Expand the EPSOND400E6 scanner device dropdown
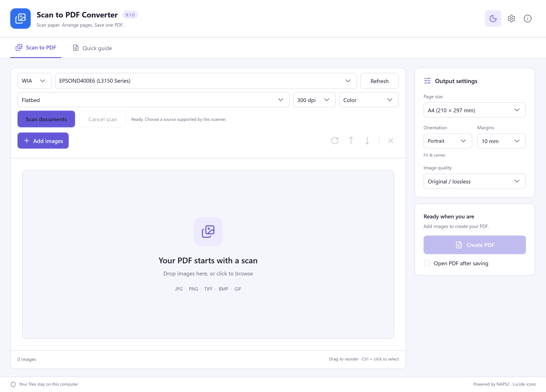The height and width of the screenshot is (392, 546). pos(206,81)
